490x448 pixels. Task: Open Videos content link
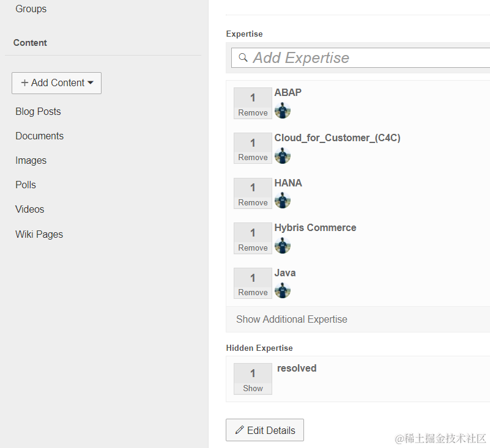coord(30,209)
